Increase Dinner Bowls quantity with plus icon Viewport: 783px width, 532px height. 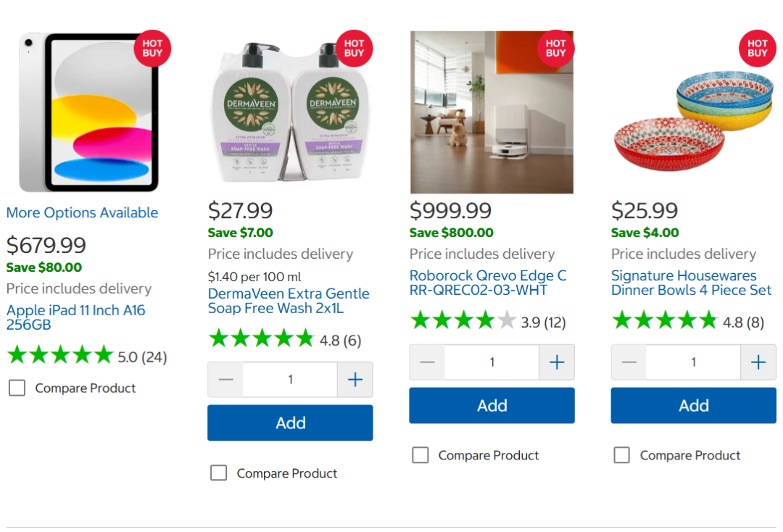758,362
